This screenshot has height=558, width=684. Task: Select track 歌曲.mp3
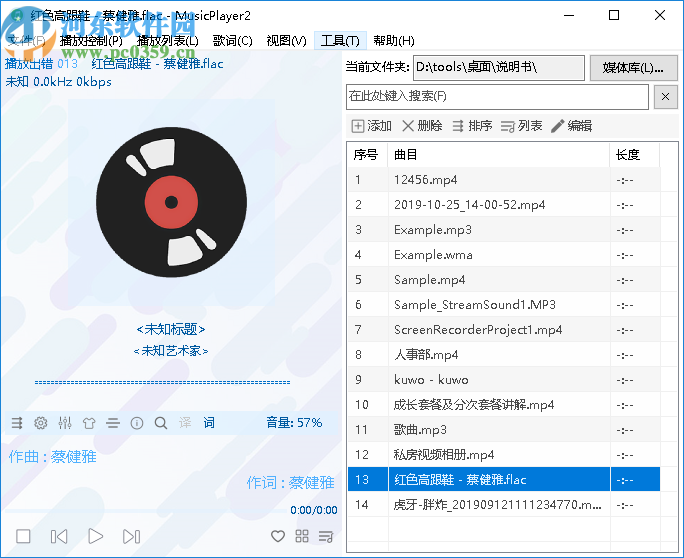tap(504, 430)
